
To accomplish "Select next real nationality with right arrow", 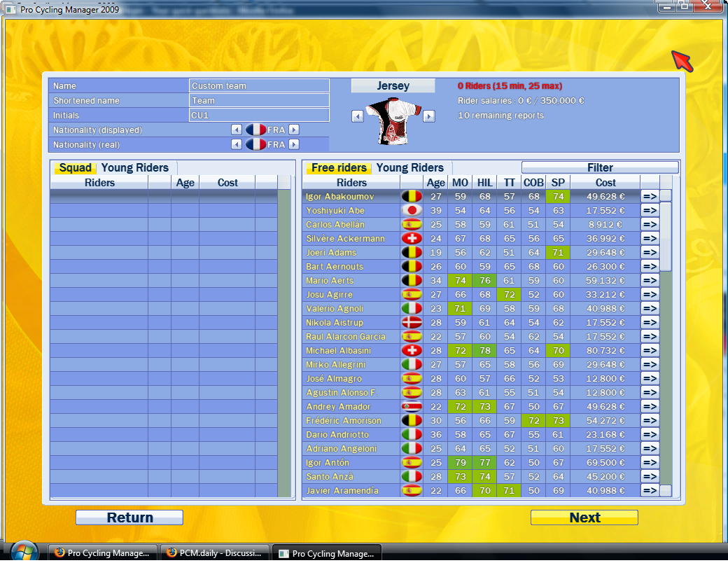I will pos(294,144).
